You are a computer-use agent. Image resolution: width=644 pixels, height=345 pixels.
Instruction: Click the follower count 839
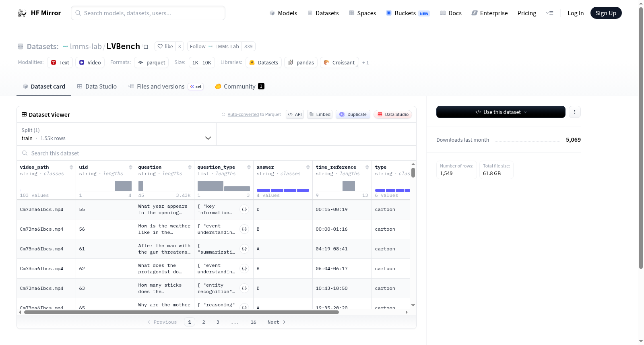(x=248, y=46)
